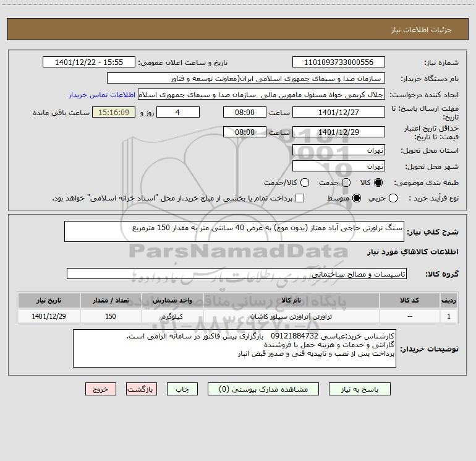Click نام کالا column header
Screen dimensions: 476x461
click(x=291, y=300)
